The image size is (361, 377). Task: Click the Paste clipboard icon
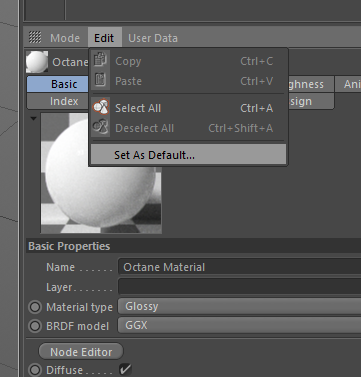100,80
